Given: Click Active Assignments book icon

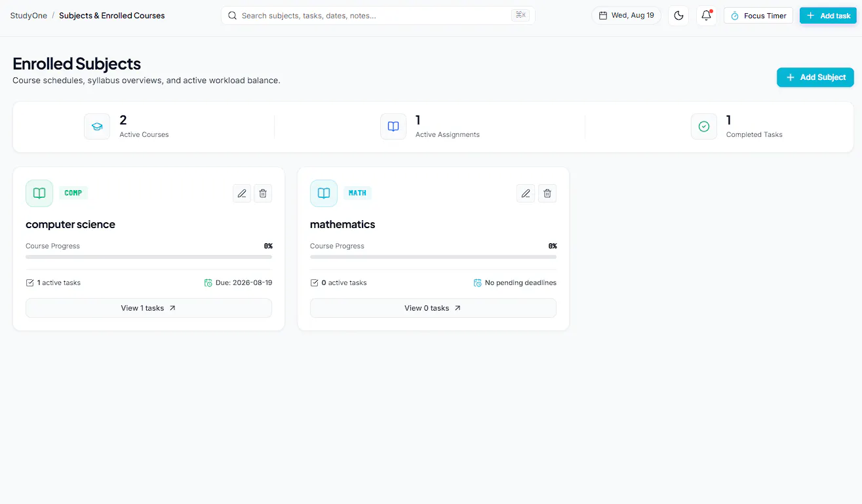Looking at the screenshot, I should click(393, 126).
